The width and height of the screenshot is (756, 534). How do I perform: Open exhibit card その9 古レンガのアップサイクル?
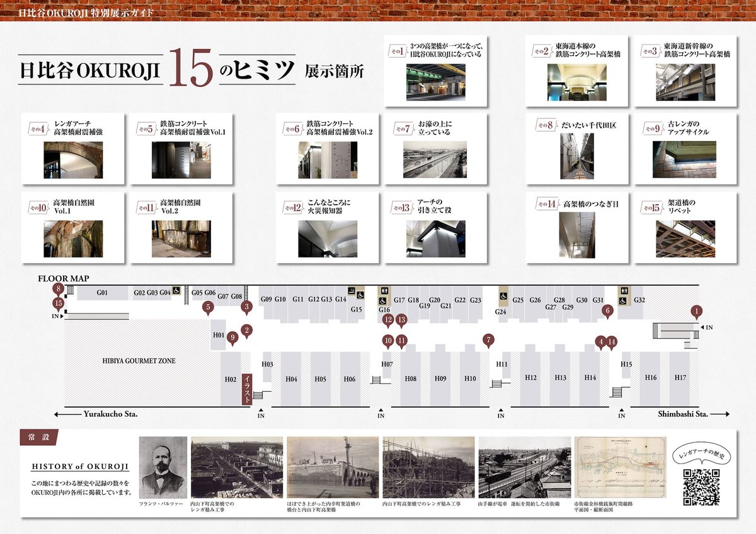coord(685,149)
